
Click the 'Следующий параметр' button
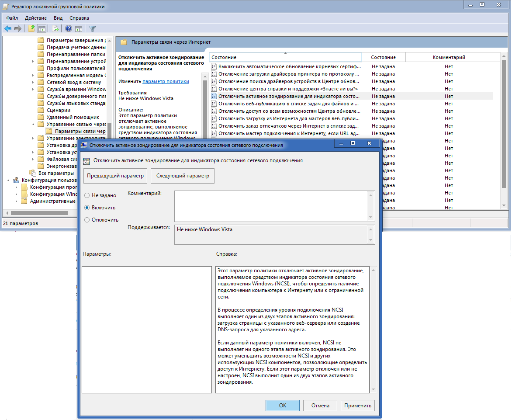pos(182,176)
